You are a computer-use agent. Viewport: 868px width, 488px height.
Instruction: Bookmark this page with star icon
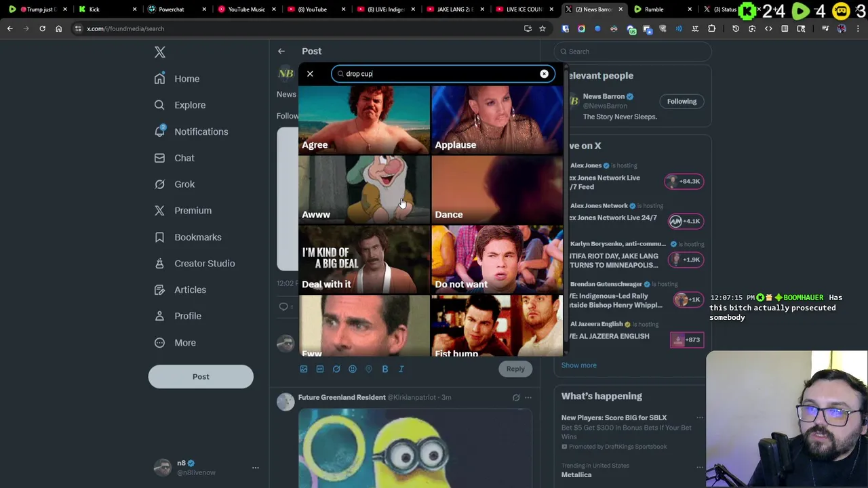click(x=542, y=28)
